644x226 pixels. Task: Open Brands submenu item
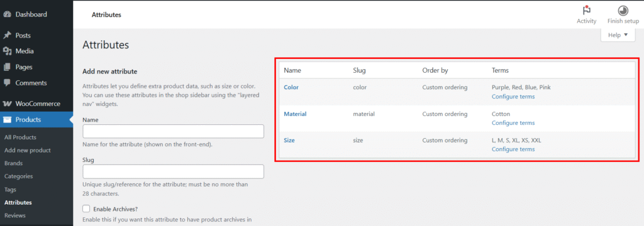tap(14, 163)
